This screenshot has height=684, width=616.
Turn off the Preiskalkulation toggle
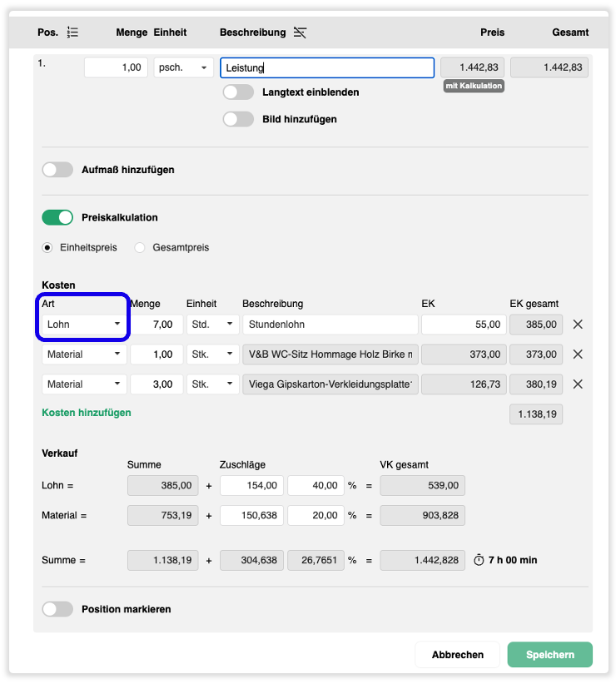point(57,218)
